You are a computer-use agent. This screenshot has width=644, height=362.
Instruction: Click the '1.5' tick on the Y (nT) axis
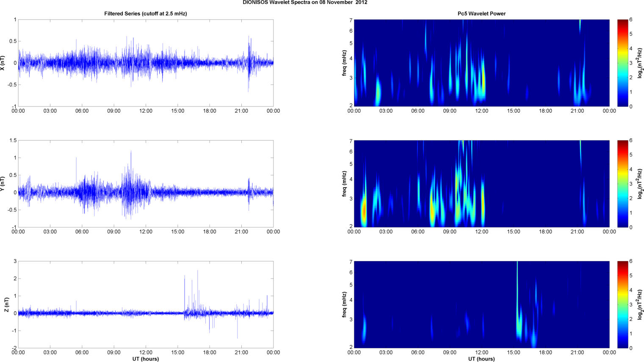pos(13,140)
